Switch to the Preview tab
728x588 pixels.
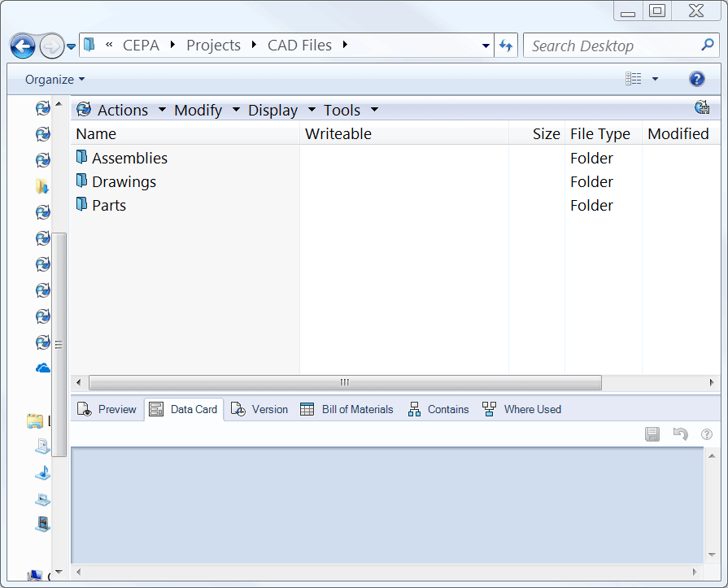[x=107, y=409]
